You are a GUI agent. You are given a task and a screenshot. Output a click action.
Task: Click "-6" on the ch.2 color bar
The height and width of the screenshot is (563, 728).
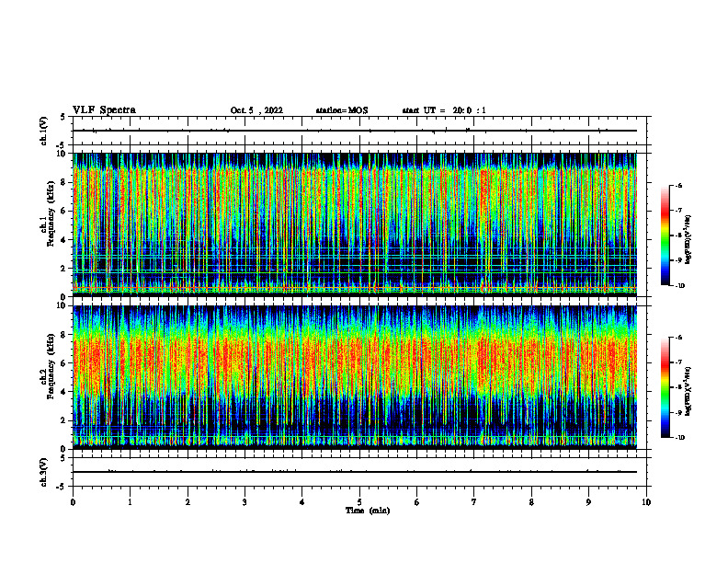678,338
